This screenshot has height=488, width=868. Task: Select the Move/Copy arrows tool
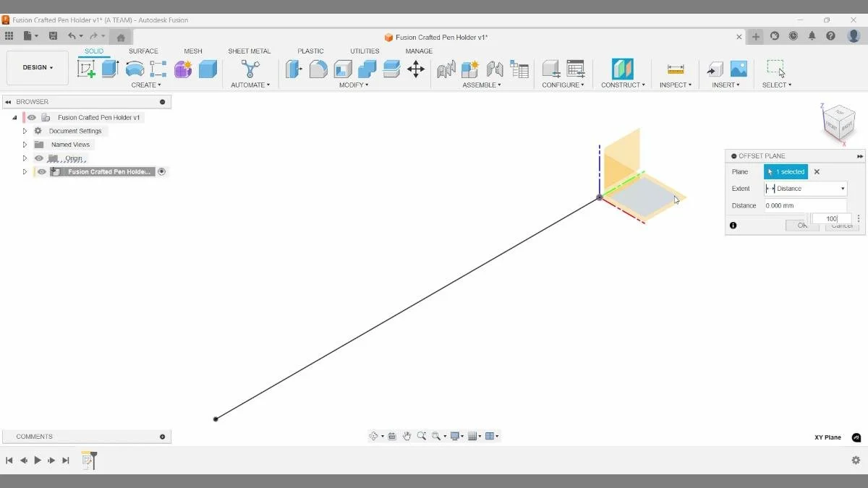tap(416, 69)
